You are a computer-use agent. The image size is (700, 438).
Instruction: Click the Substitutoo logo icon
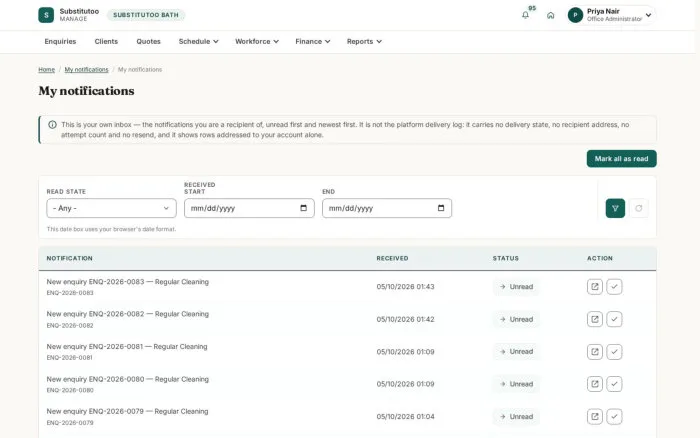point(46,15)
